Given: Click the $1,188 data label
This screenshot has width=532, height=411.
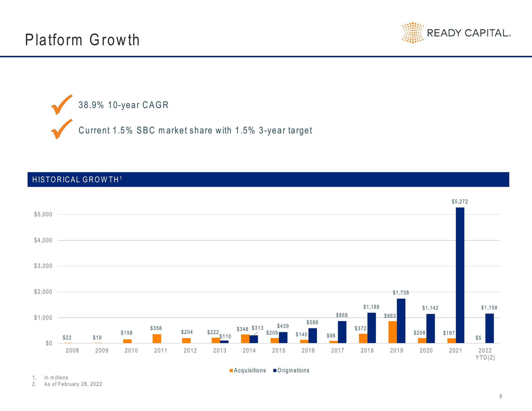Looking at the screenshot, I should pos(371,307).
